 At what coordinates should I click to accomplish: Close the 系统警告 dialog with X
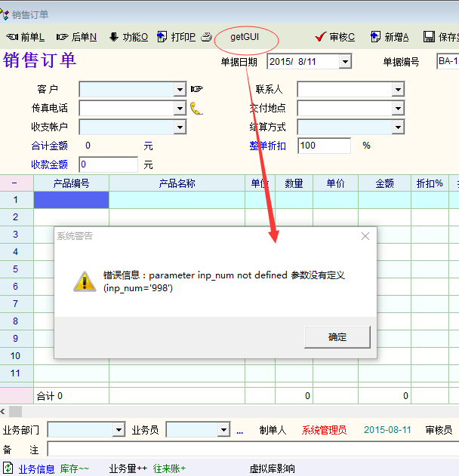pyautogui.click(x=365, y=236)
